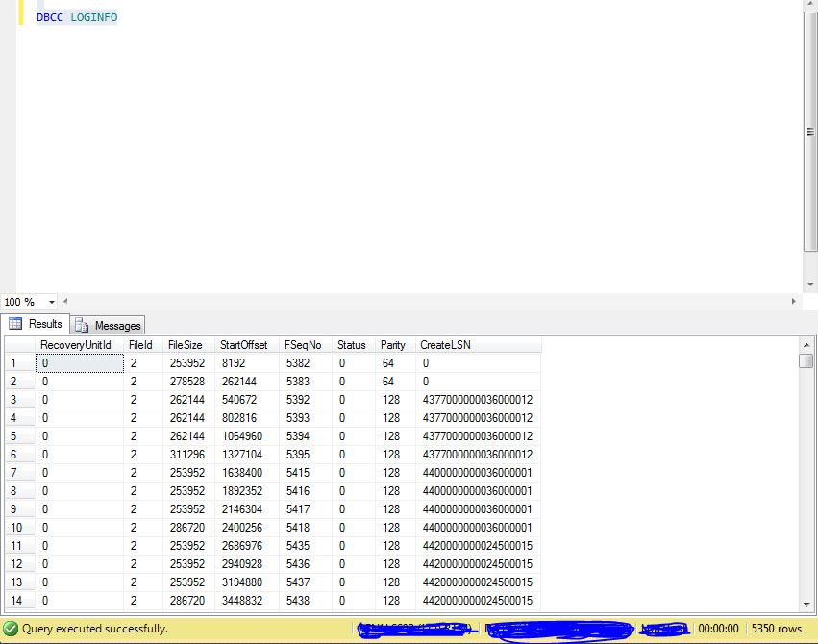Click the 00:00:00 elapsed time indicator
818x644 pixels.
(x=718, y=628)
